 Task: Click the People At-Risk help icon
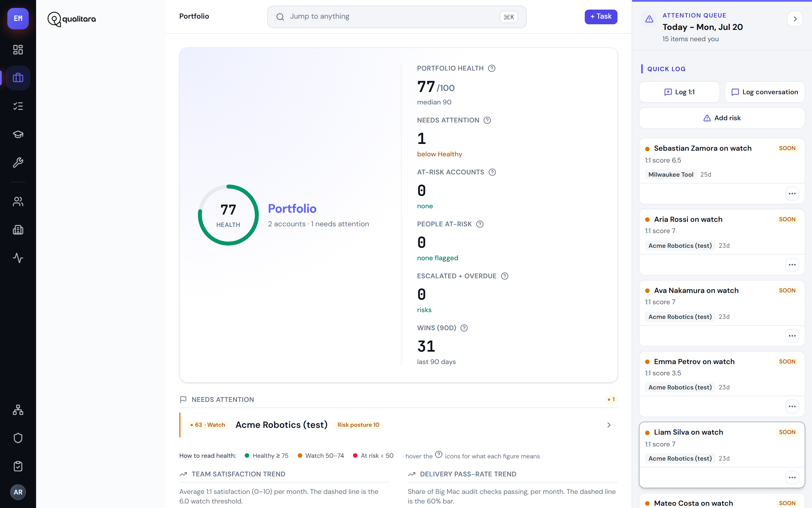click(480, 224)
